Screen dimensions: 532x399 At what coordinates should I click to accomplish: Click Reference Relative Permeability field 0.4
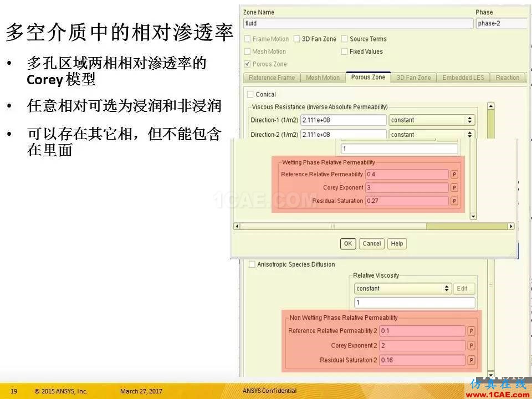[x=407, y=175]
